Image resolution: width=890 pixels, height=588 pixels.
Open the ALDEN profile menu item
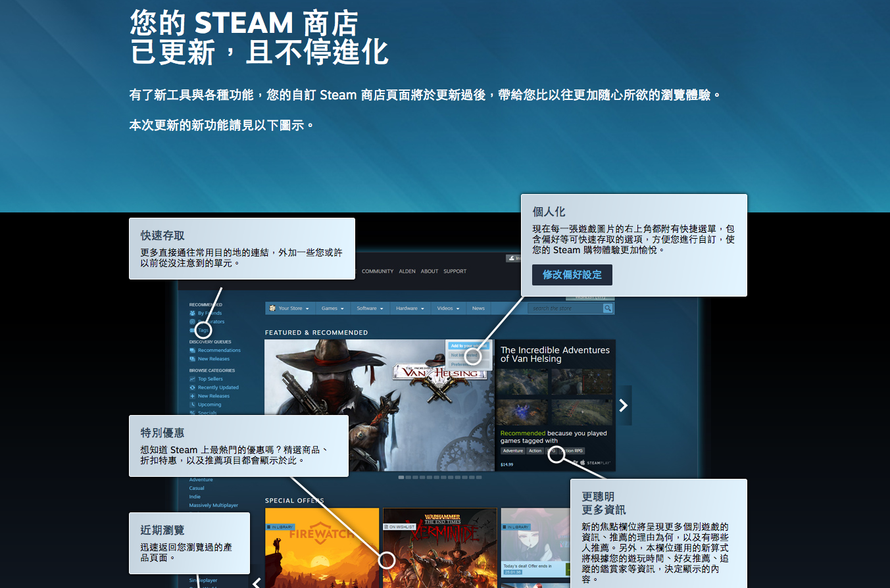coord(407,272)
